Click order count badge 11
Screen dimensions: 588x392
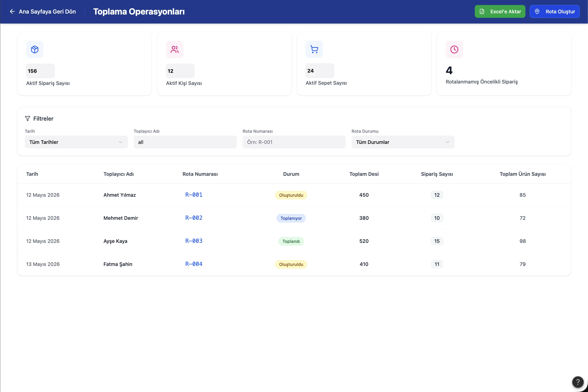tap(437, 264)
